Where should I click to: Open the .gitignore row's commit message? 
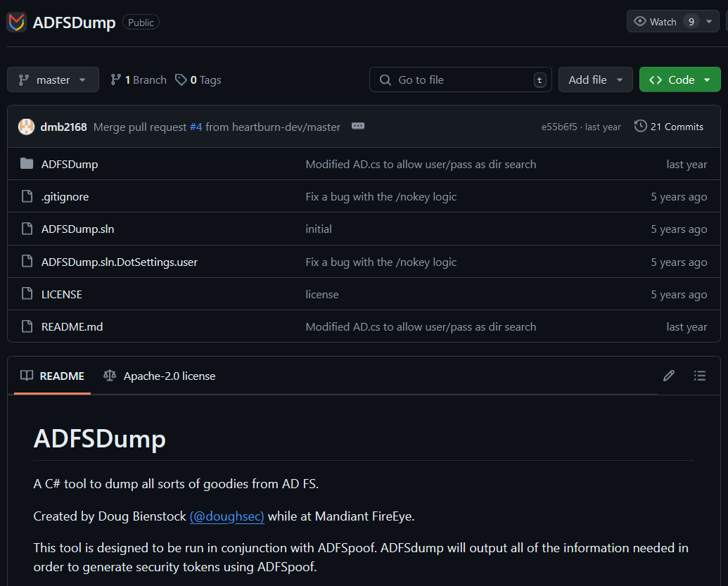[381, 197]
